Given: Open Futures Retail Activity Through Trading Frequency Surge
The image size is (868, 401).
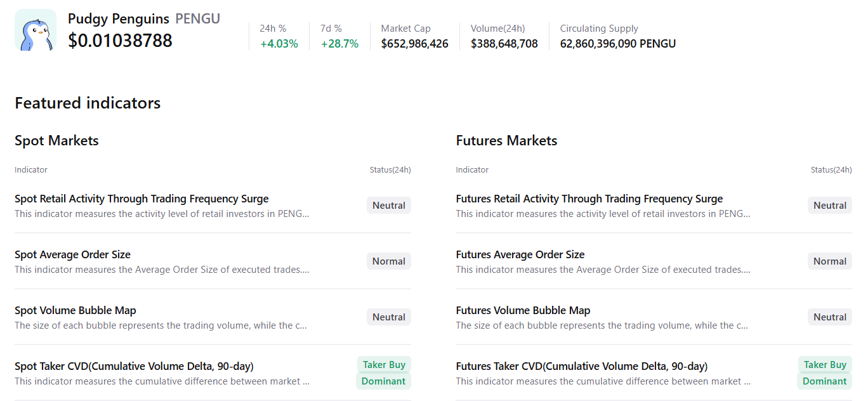Looking at the screenshot, I should click(x=589, y=199).
